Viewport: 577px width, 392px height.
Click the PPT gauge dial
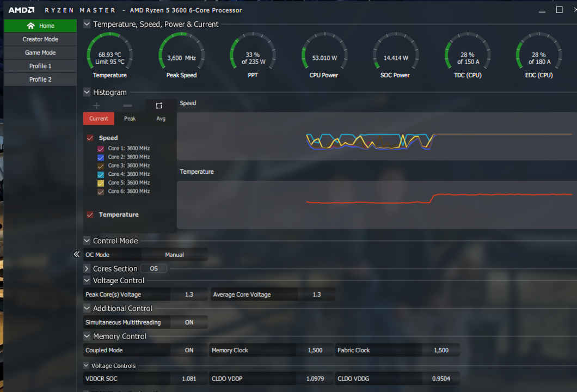tap(253, 52)
